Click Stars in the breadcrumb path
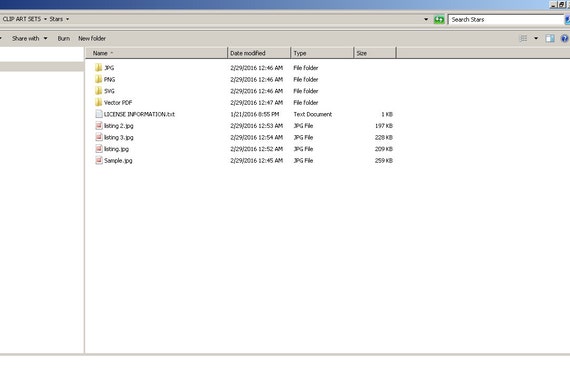The width and height of the screenshot is (570, 370). click(x=56, y=19)
